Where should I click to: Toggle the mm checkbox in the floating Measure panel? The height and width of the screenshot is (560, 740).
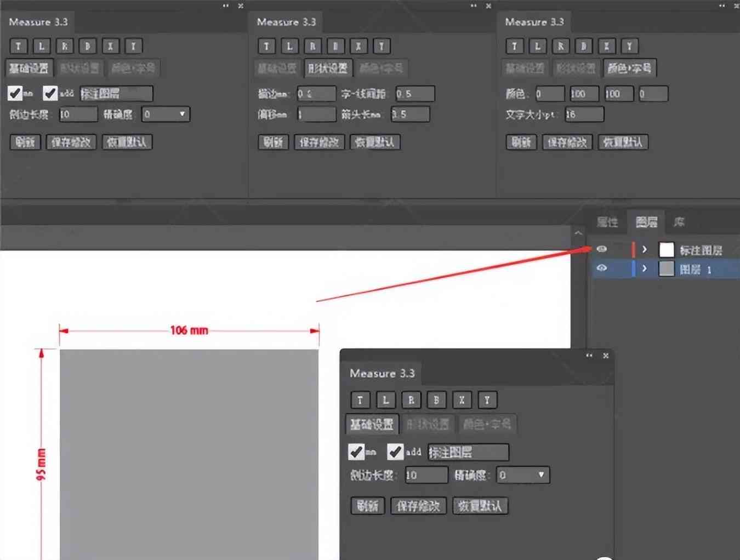pyautogui.click(x=356, y=452)
